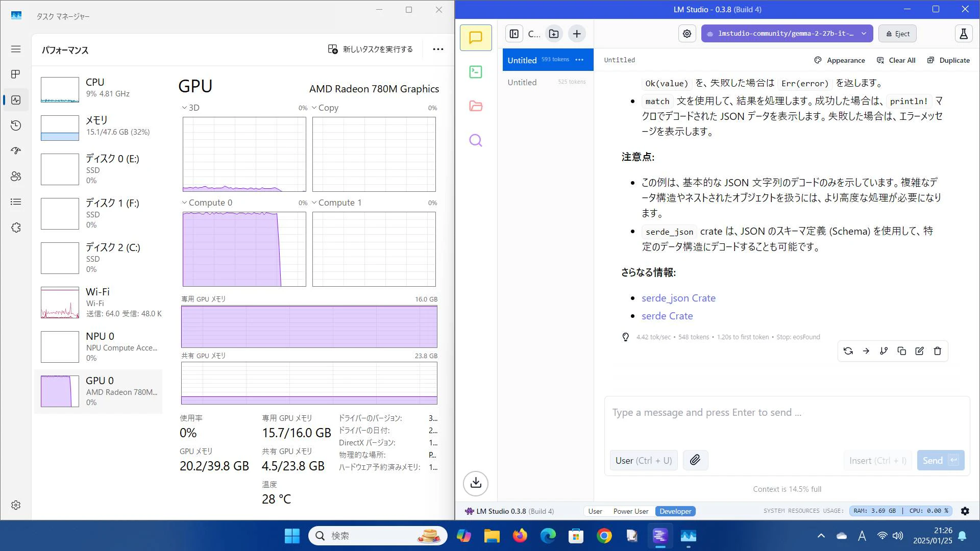Start a new chat with plus icon
Screen dimensions: 980x551
click(x=577, y=34)
